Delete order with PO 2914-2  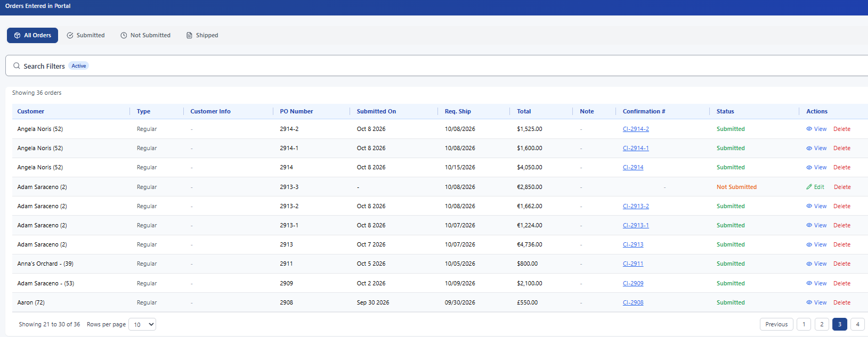[842, 129]
